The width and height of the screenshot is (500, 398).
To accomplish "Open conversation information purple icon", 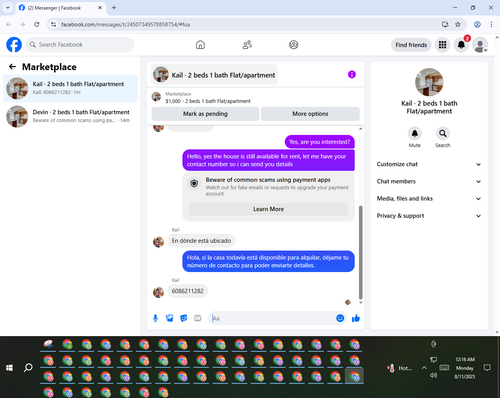I will pyautogui.click(x=352, y=74).
